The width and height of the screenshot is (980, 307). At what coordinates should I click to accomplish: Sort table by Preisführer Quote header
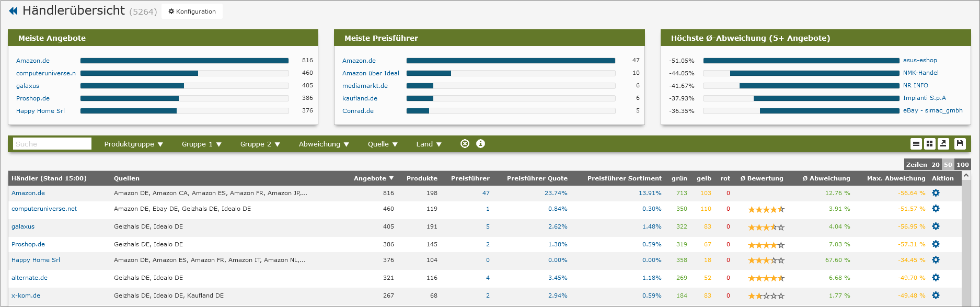click(537, 178)
